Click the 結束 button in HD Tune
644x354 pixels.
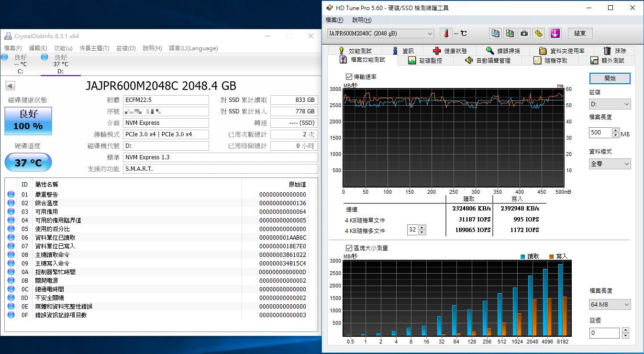580,33
